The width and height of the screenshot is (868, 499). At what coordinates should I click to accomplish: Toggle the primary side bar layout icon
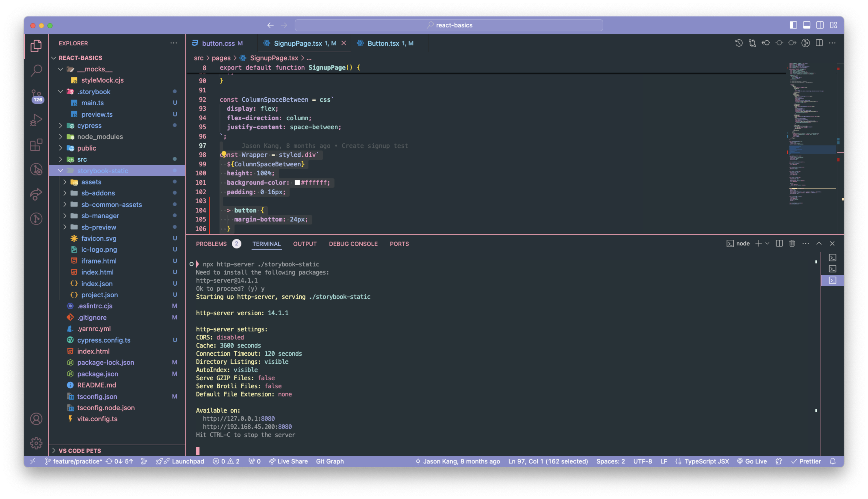point(793,25)
